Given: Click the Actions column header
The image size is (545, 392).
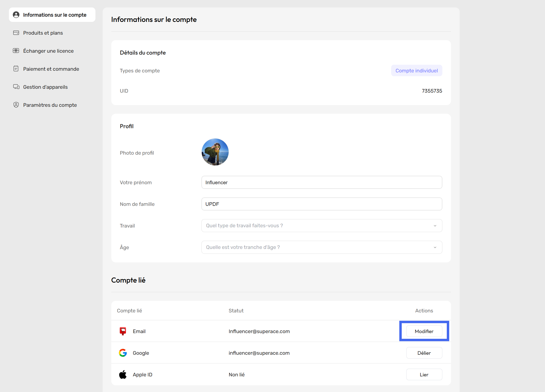Looking at the screenshot, I should (424, 310).
